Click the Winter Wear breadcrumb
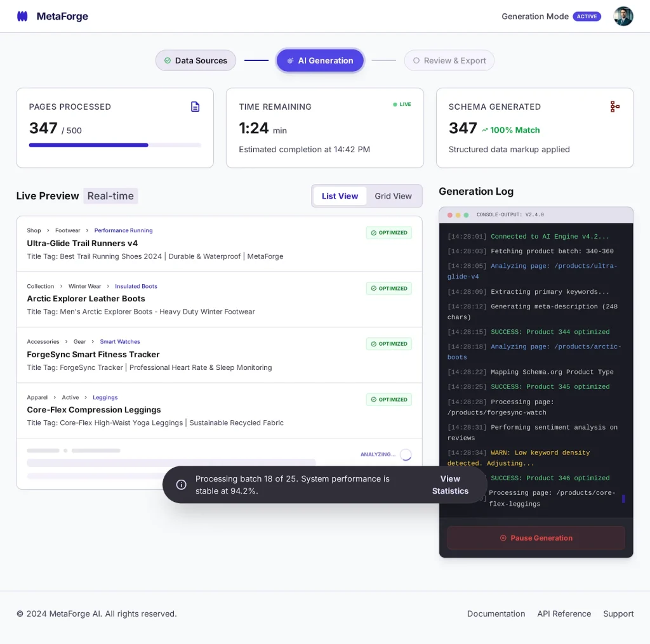 tap(84, 286)
